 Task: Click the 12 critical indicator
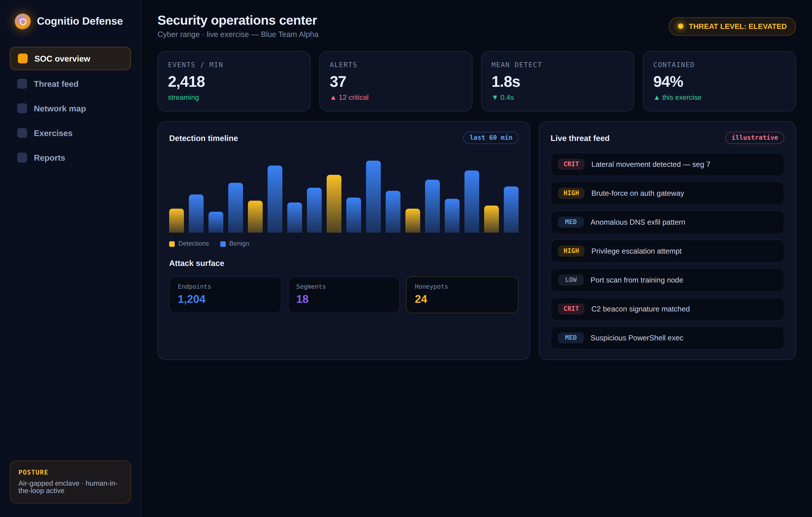[349, 98]
